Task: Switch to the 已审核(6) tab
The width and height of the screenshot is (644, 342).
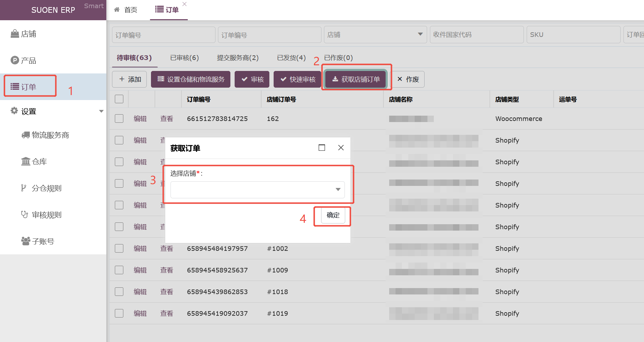Action: [x=184, y=58]
